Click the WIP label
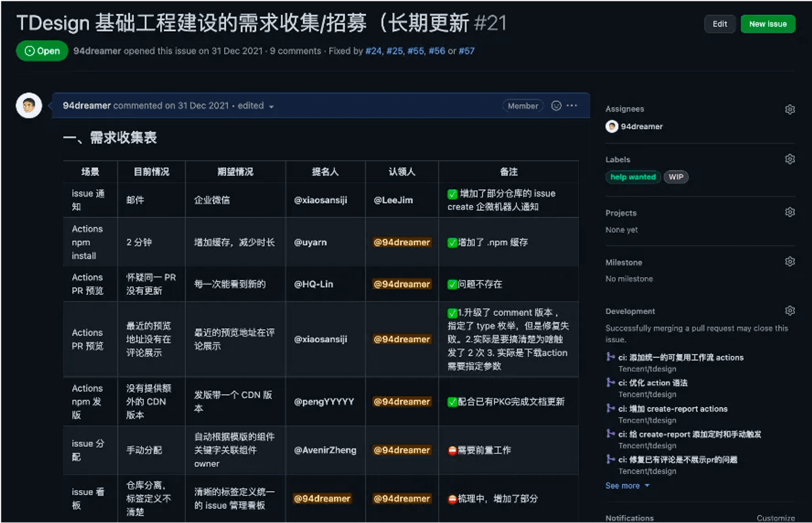 pyautogui.click(x=676, y=177)
